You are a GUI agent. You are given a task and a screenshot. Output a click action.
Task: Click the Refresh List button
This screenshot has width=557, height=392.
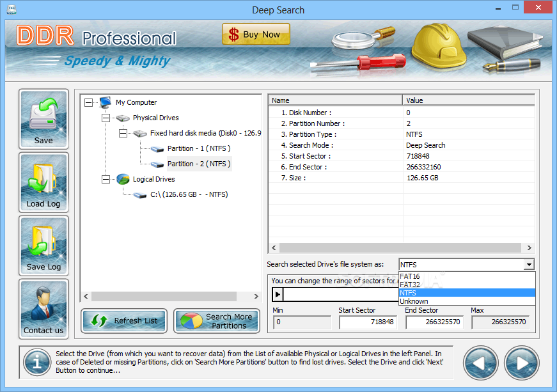(x=124, y=320)
